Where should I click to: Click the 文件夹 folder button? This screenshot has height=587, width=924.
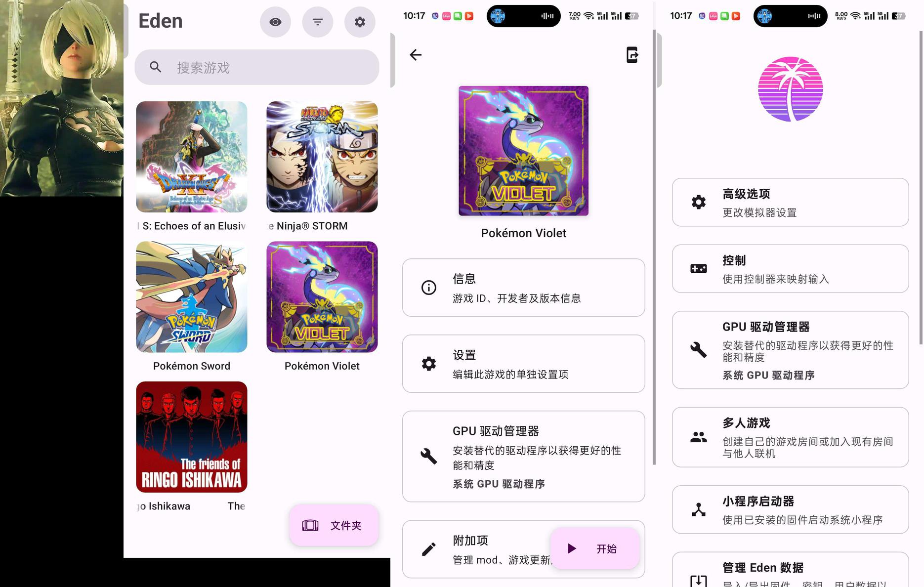coord(334,525)
